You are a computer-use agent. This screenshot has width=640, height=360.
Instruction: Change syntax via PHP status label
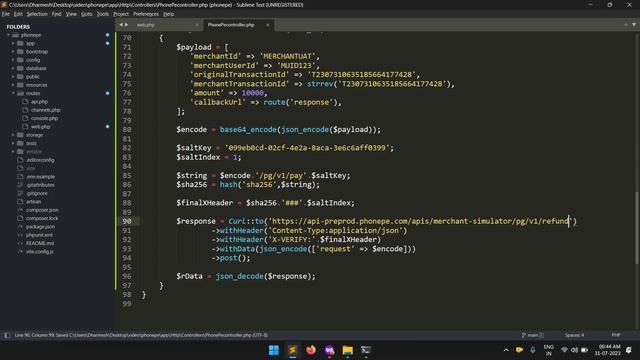(x=616, y=335)
